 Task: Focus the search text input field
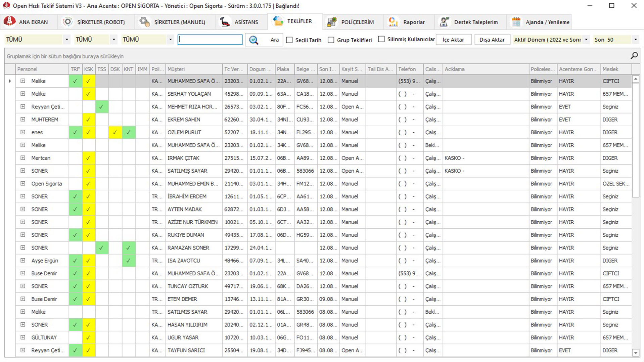click(210, 40)
